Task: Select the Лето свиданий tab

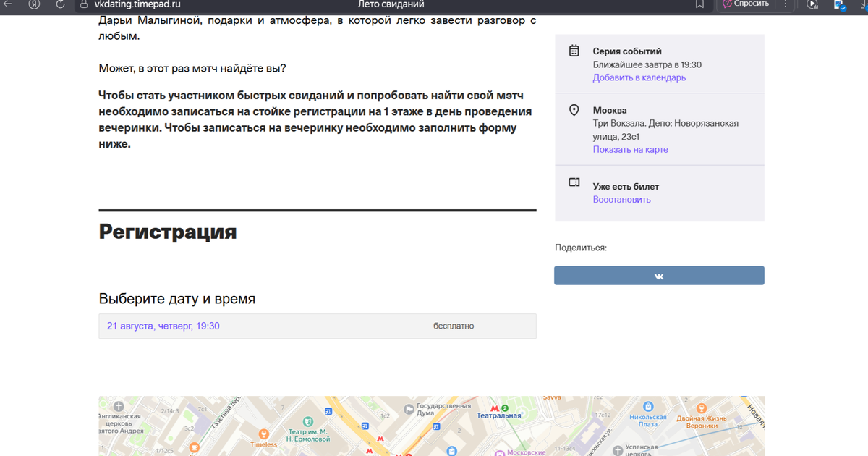Action: click(391, 4)
